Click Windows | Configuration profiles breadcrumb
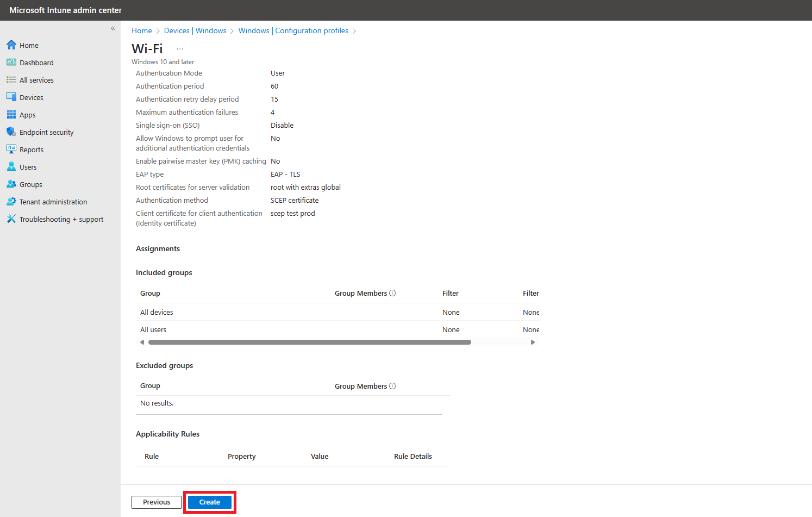 (293, 30)
